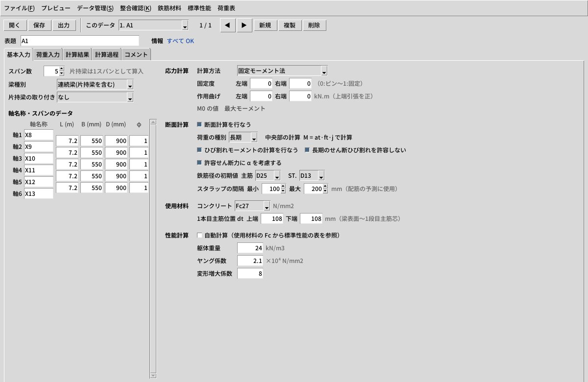Image resolution: width=588 pixels, height=382 pixels.
Task: Toggle 長期のせん断ひび割れを許容しない checkbox
Action: click(x=308, y=150)
